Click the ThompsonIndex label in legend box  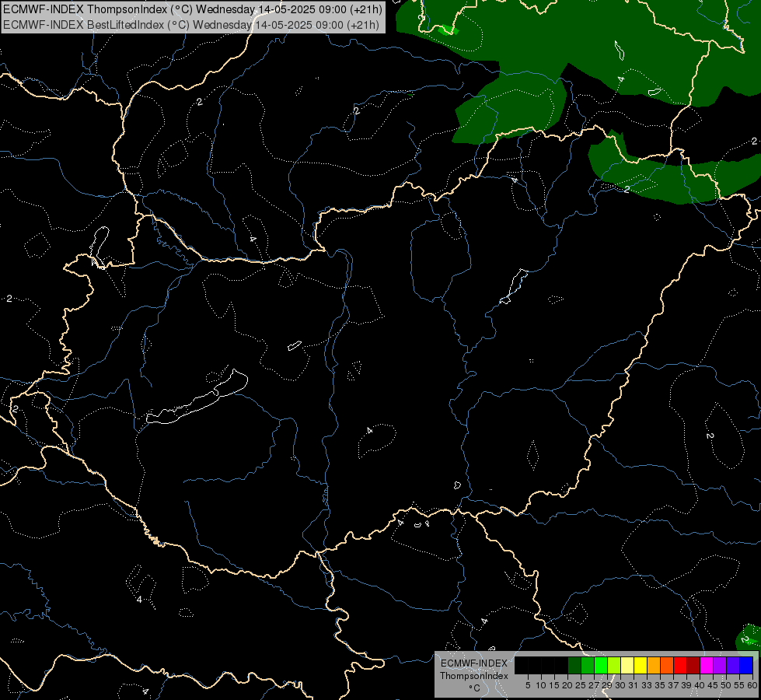(474, 676)
